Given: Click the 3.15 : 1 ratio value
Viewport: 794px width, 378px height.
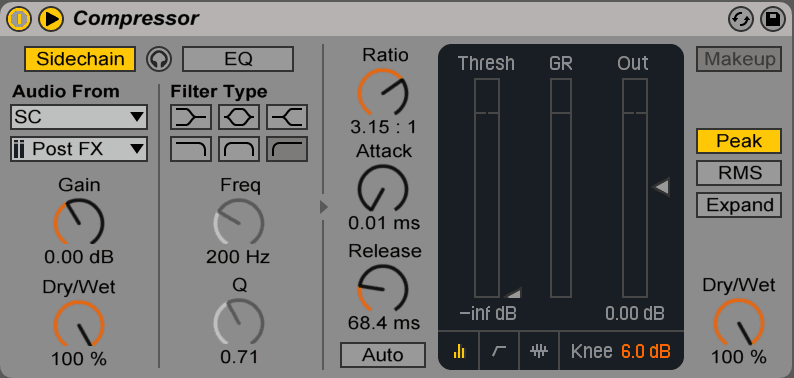Looking at the screenshot, I should [x=383, y=127].
